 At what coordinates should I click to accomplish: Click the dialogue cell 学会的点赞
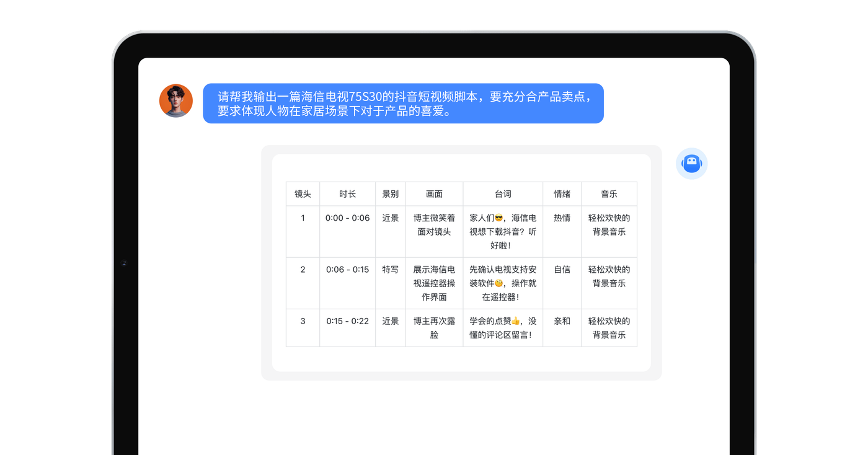click(x=503, y=328)
